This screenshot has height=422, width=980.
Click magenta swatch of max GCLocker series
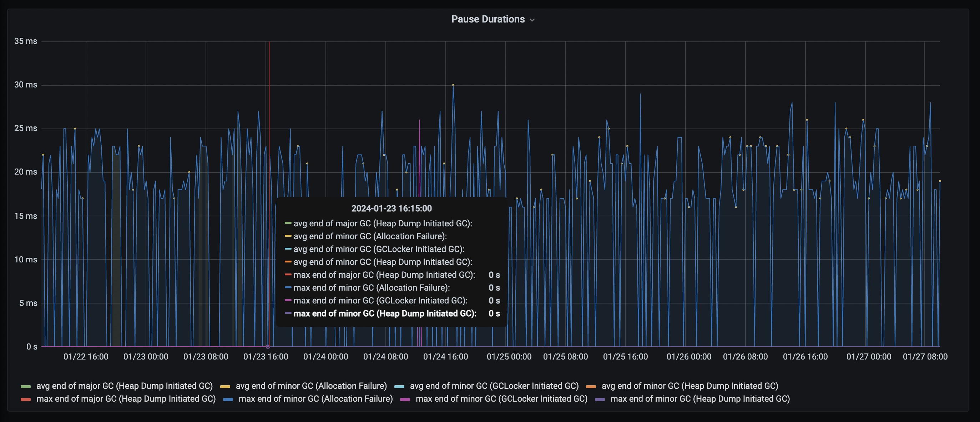[x=405, y=400]
